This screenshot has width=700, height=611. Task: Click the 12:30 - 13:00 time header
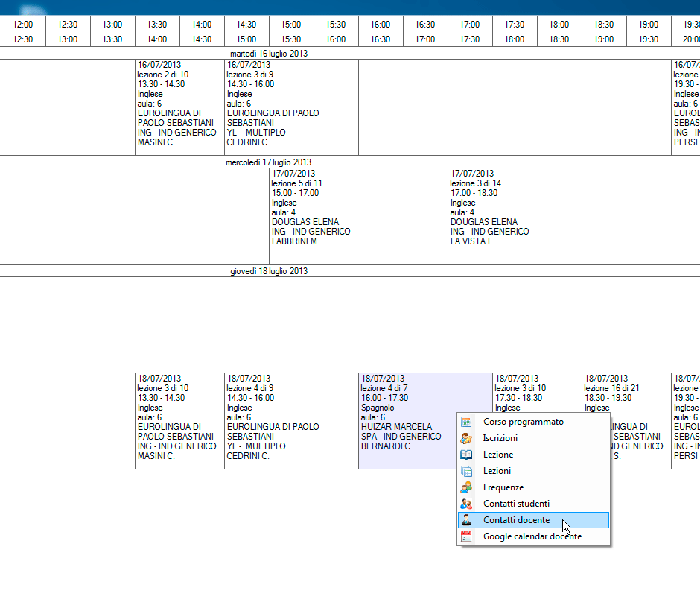pyautogui.click(x=68, y=32)
